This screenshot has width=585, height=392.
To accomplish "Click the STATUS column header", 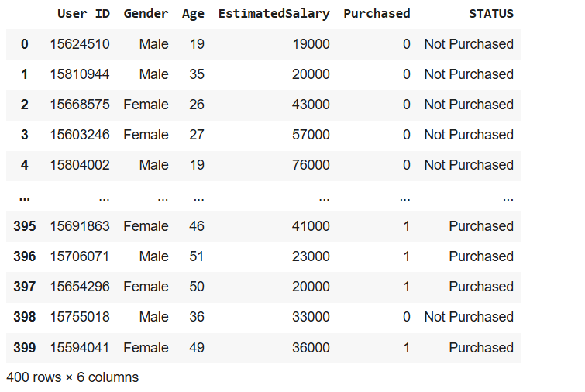I will click(490, 13).
